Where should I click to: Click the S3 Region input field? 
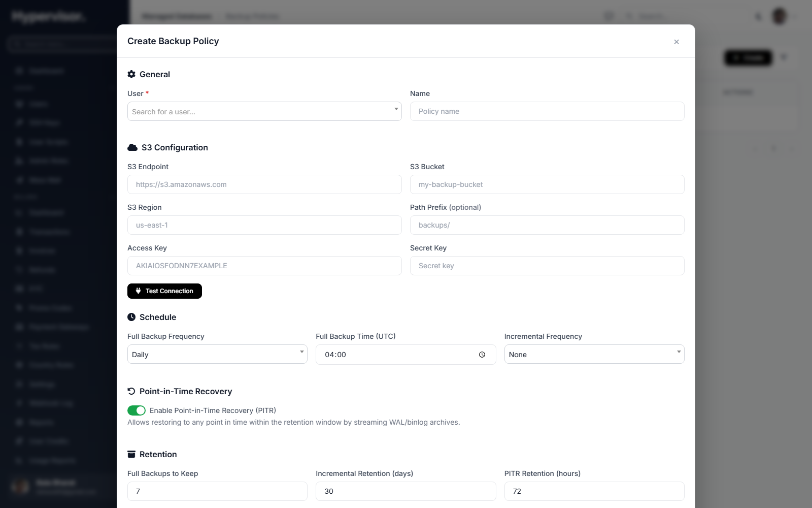[x=264, y=225]
